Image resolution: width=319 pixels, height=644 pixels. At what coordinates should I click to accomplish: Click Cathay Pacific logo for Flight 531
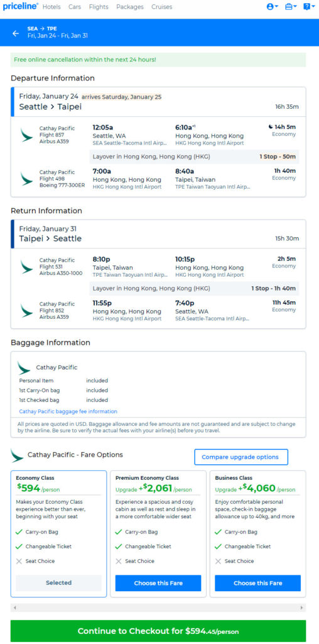pos(26,267)
